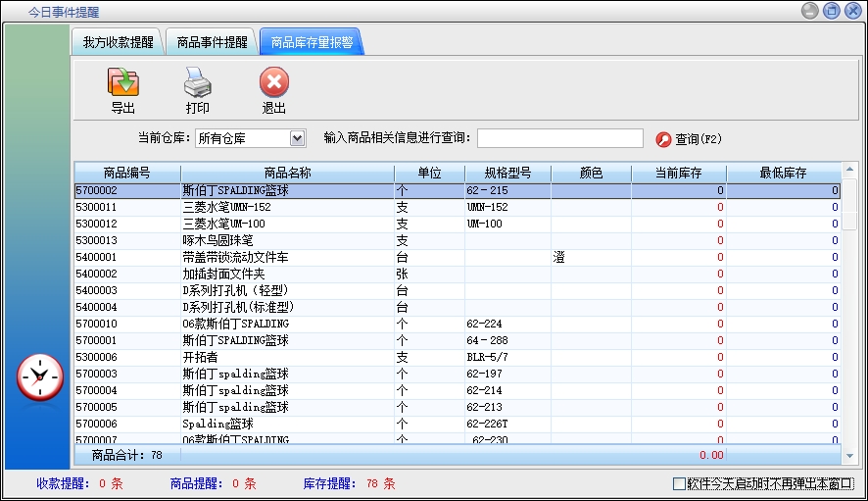Enable 软件今天启动时不再弹出本窗口 checkbox
868x501 pixels.
click(x=679, y=484)
